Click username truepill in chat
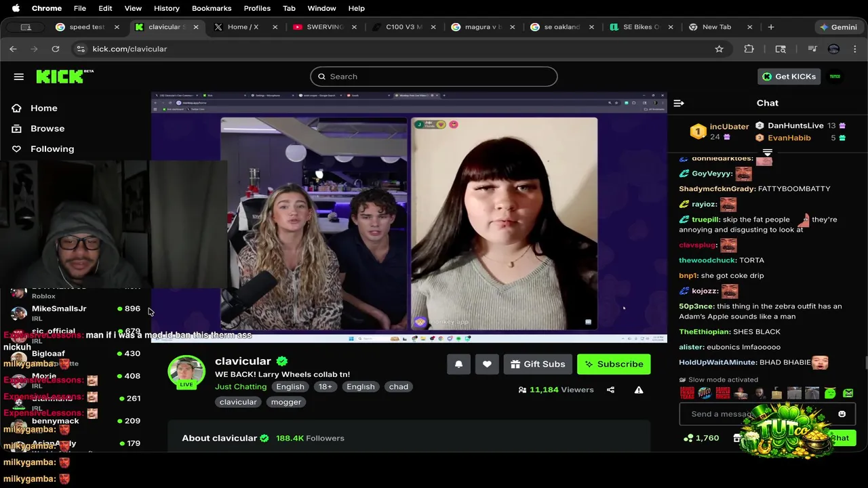The height and width of the screenshot is (488, 868). pos(706,220)
